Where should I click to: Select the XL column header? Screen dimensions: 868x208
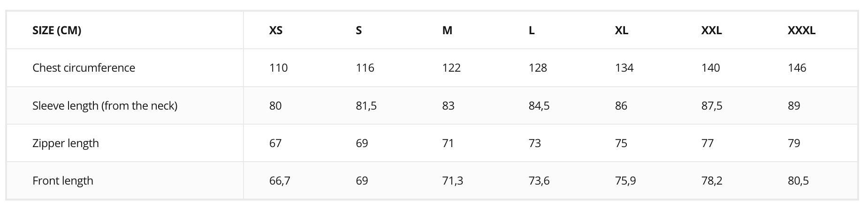coord(621,30)
